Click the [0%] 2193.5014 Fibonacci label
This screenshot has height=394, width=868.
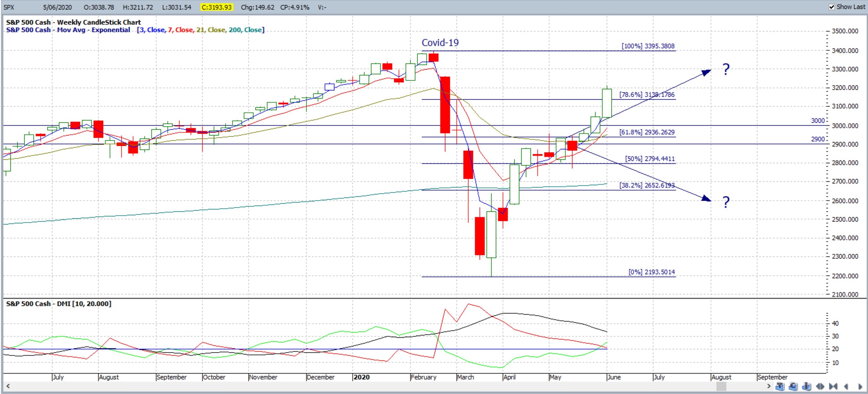coord(652,272)
